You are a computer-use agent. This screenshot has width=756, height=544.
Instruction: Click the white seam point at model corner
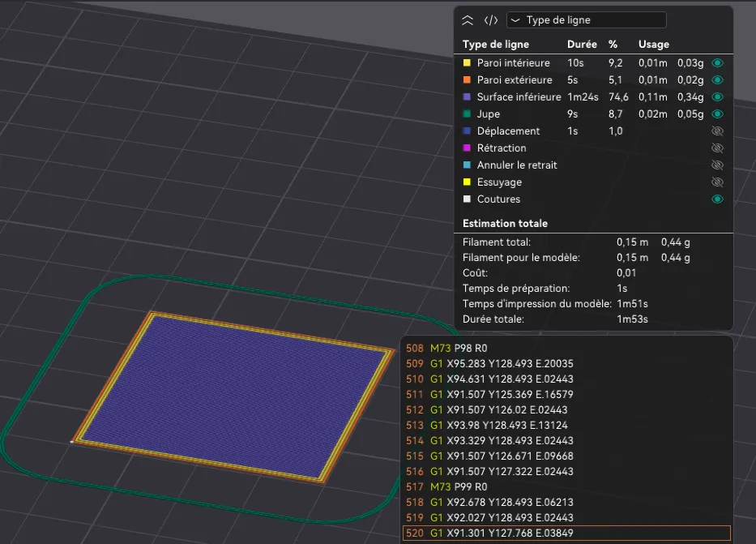(x=72, y=441)
